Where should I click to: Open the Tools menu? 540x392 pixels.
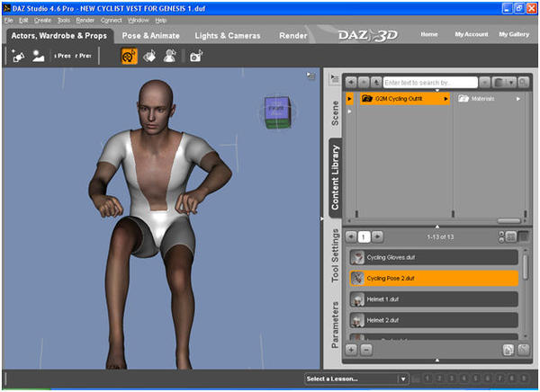64,21
